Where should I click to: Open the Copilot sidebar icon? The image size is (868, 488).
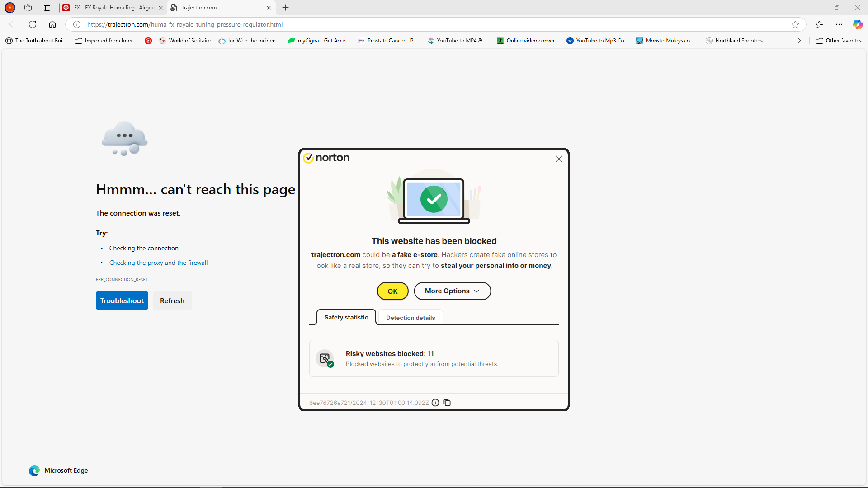coord(858,24)
